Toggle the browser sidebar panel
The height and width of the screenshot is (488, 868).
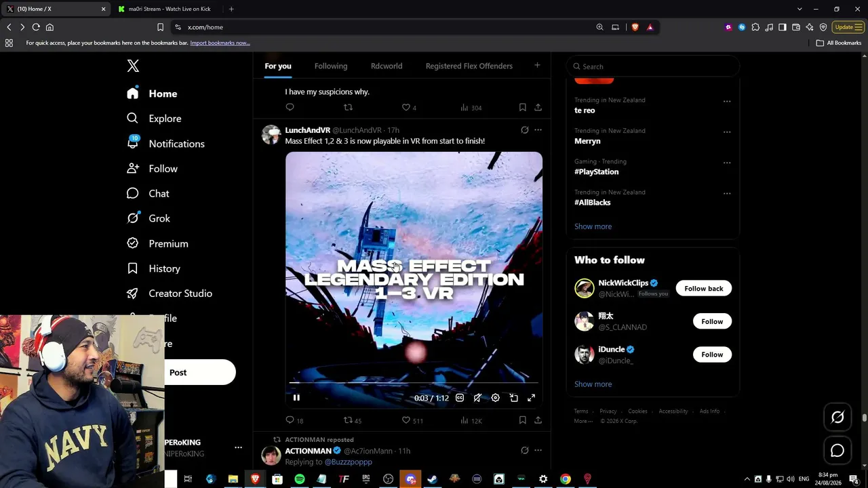783,27
